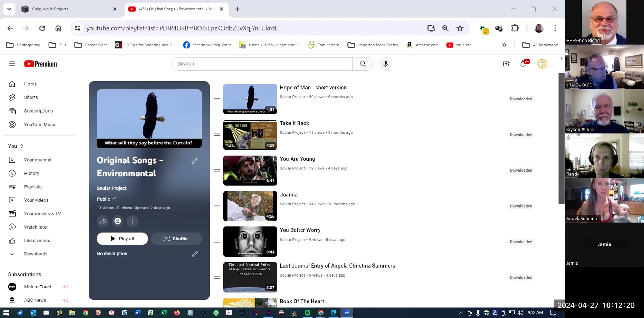Open the hamburger guide menu
The height and width of the screenshot is (318, 644).
point(12,64)
